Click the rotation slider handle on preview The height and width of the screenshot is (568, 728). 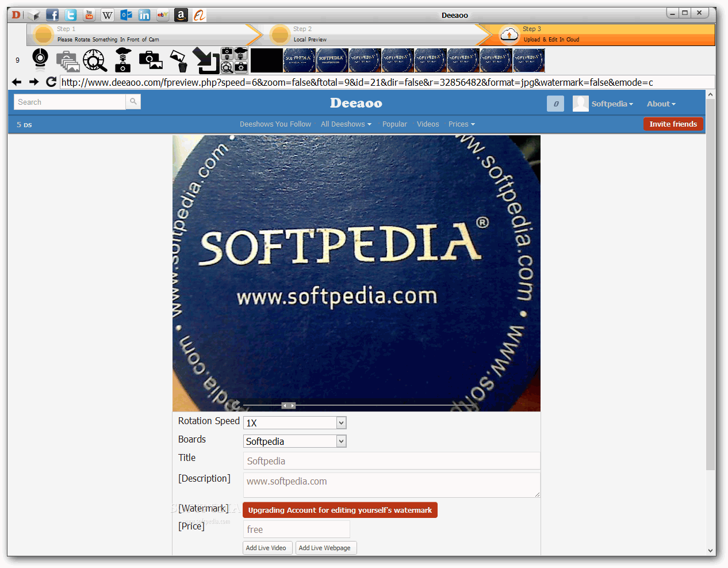(289, 406)
